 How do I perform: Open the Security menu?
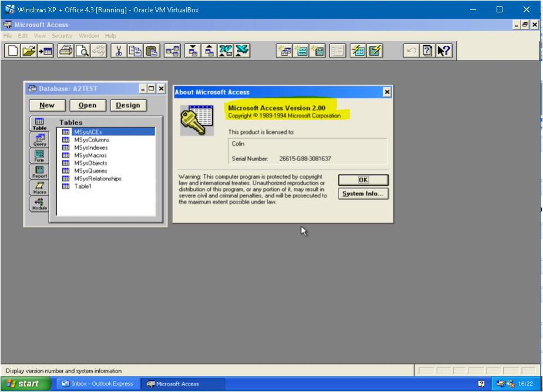tap(62, 36)
